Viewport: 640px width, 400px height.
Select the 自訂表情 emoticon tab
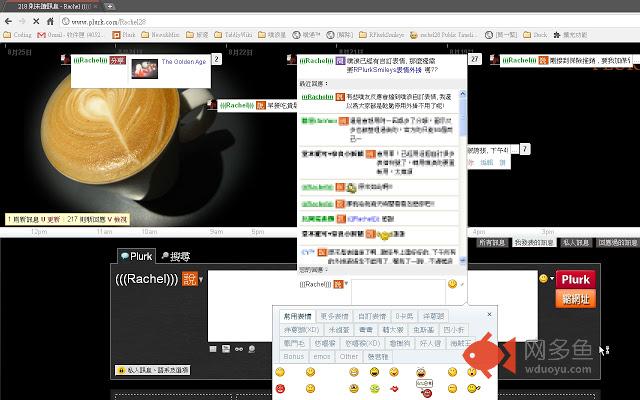372,316
